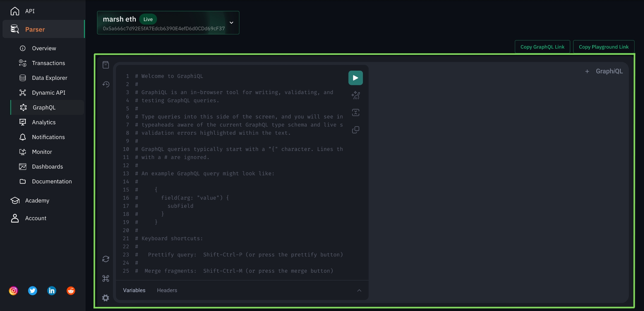Open the Instagram social link
Screen dimensions: 644x311
coord(13,291)
